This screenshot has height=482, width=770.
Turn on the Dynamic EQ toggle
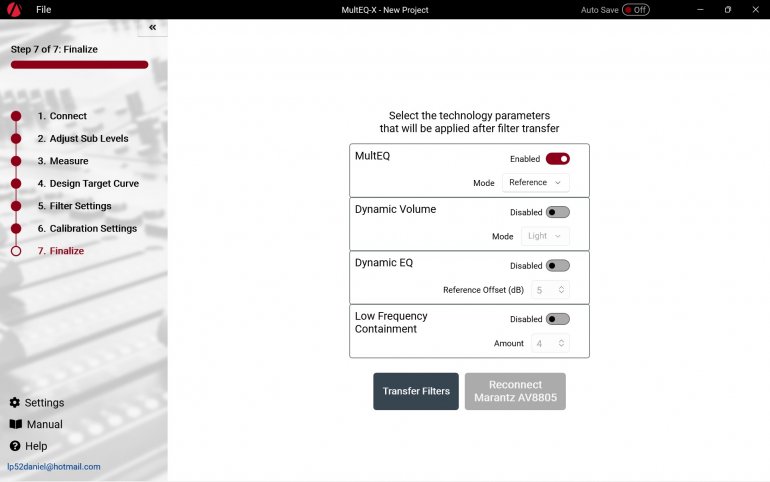tap(557, 266)
